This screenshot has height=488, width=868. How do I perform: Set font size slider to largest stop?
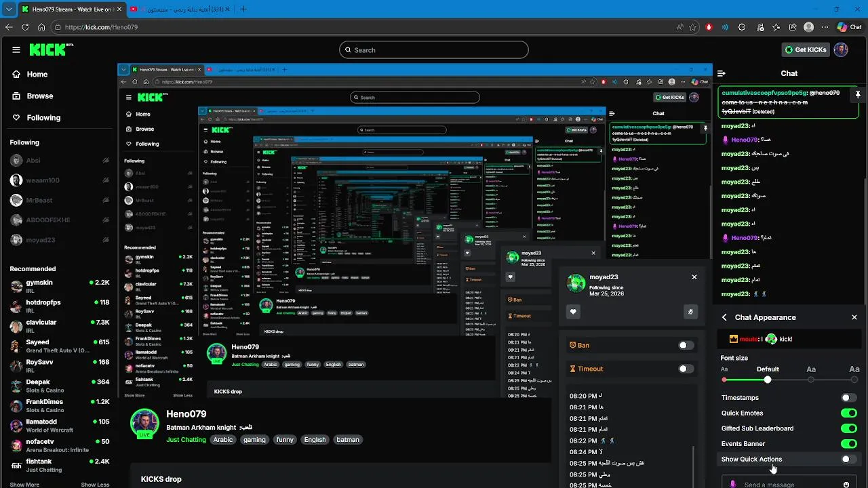click(854, 380)
